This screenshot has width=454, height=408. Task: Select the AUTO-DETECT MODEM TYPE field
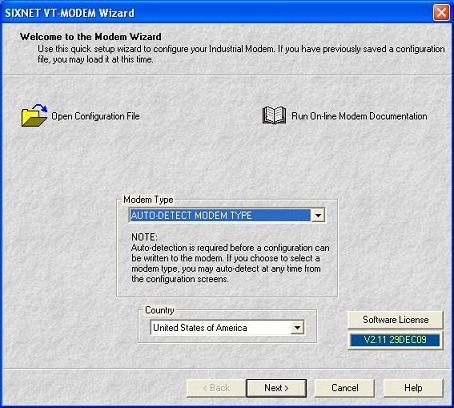[x=227, y=215]
